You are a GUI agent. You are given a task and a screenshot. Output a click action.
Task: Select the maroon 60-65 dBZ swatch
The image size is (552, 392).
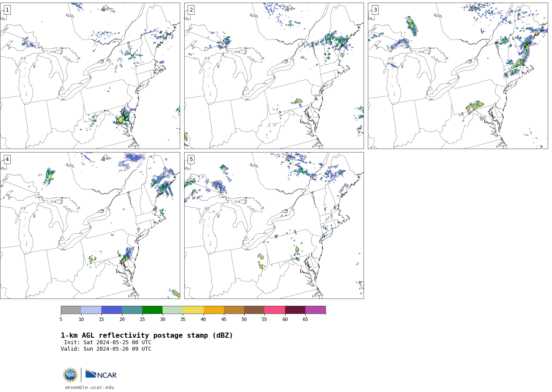295,310
